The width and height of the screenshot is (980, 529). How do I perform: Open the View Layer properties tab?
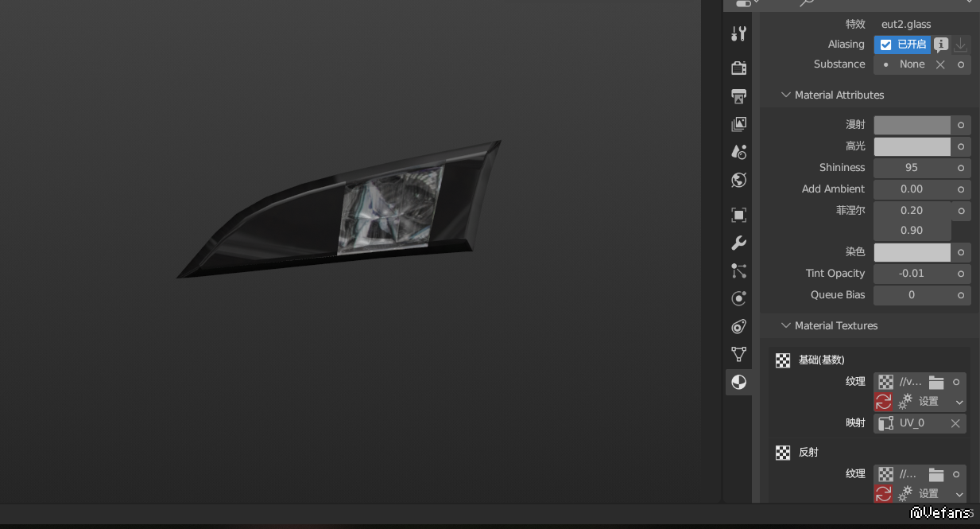point(738,124)
